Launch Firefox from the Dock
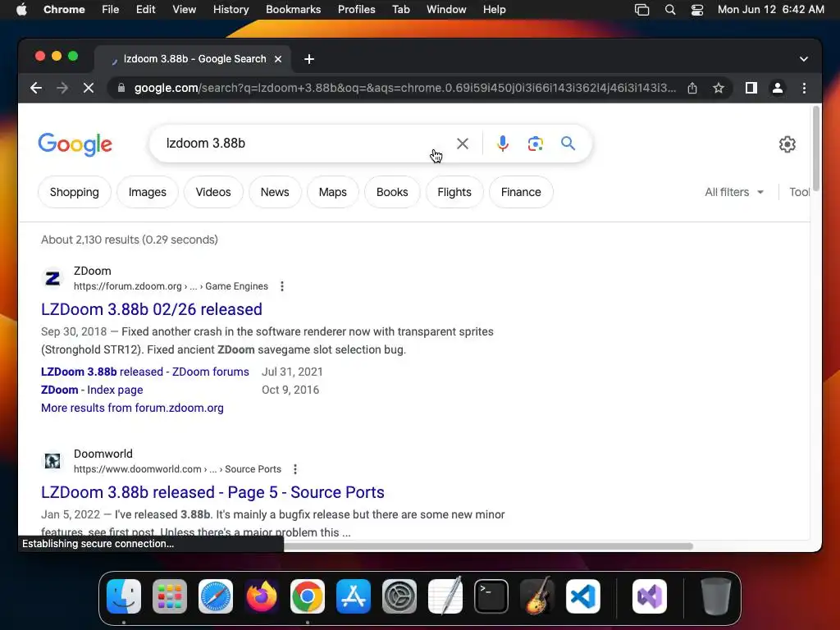 tap(262, 596)
